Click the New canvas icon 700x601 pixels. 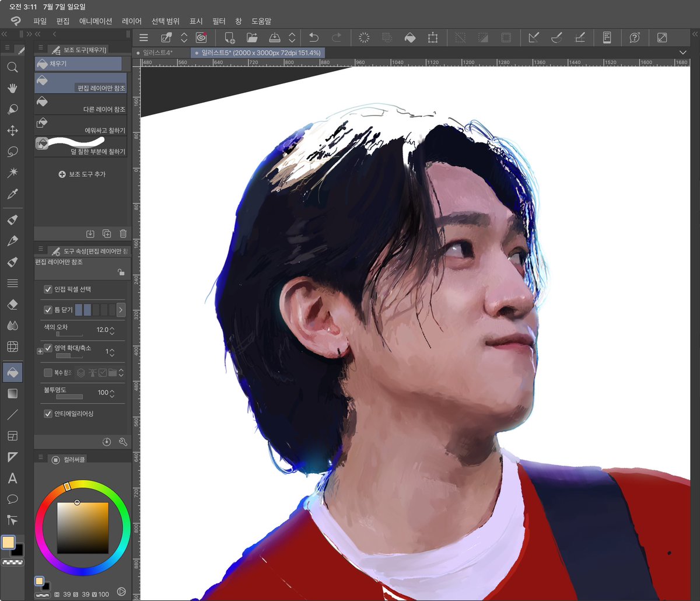tap(229, 38)
